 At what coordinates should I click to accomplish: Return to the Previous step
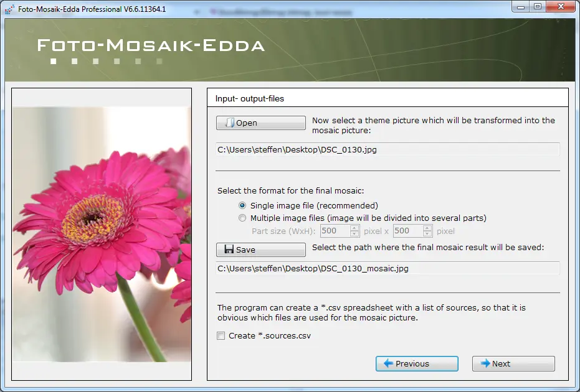click(x=417, y=363)
